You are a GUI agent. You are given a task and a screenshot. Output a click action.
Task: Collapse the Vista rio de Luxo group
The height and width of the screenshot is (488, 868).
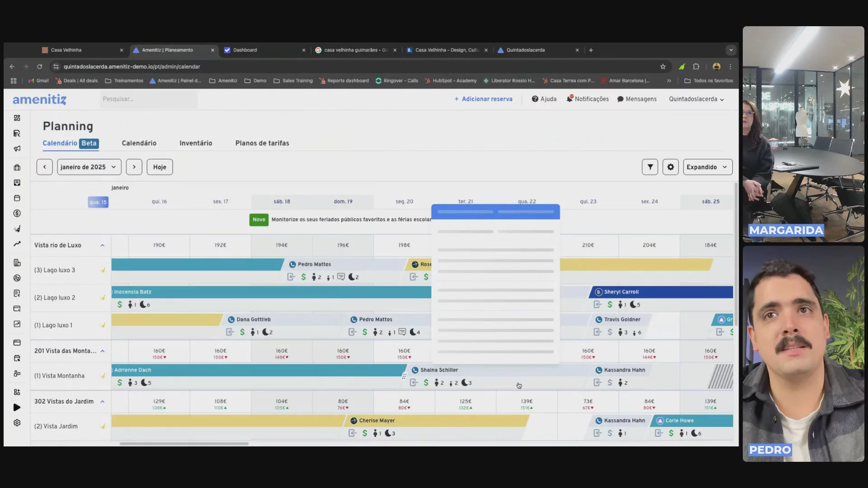pos(103,245)
